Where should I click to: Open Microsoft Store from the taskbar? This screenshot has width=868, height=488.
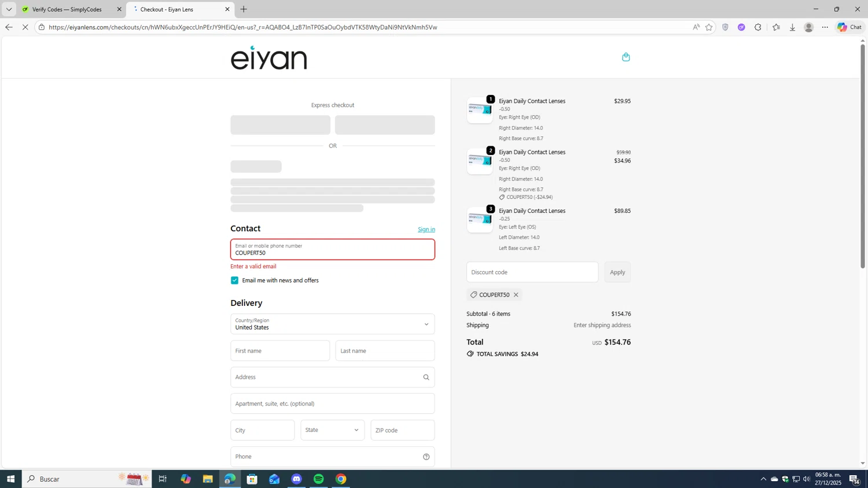252,479
